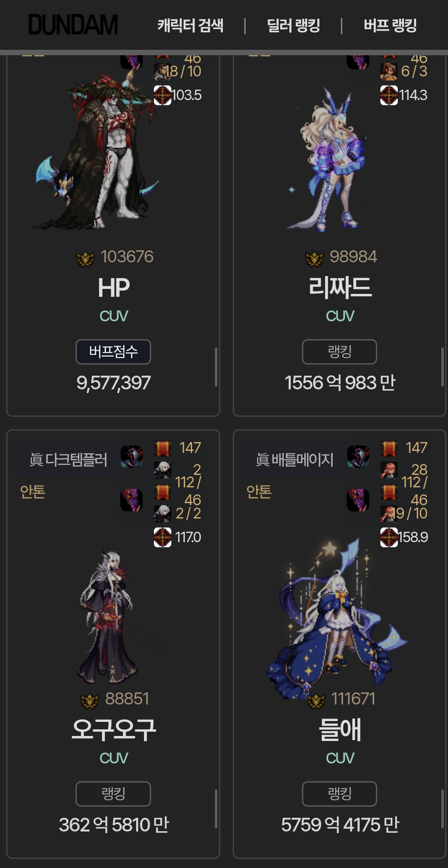Click crosshair damage icon beside 158.9
This screenshot has height=868, width=448.
[x=389, y=537]
